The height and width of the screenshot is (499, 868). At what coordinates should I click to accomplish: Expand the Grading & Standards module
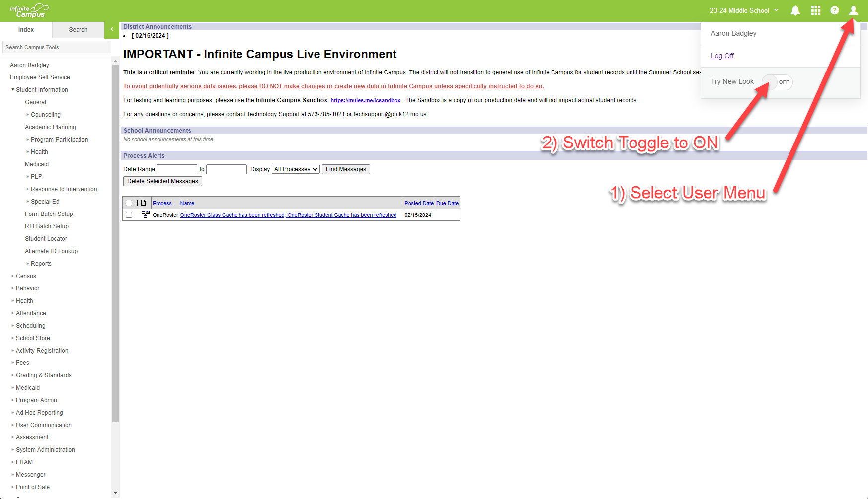point(13,375)
